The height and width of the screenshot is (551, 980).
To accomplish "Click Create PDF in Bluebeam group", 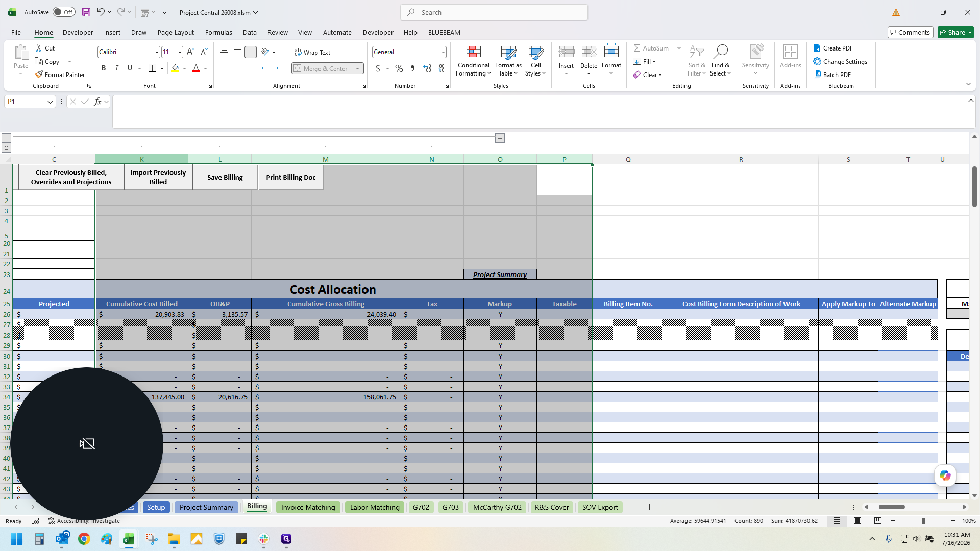I will [834, 48].
